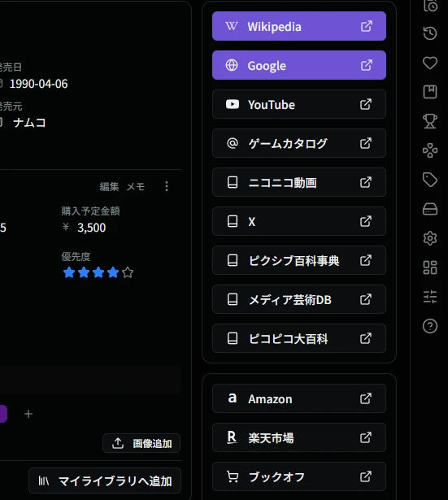Click the Wikipedia W logo icon

pos(232,26)
